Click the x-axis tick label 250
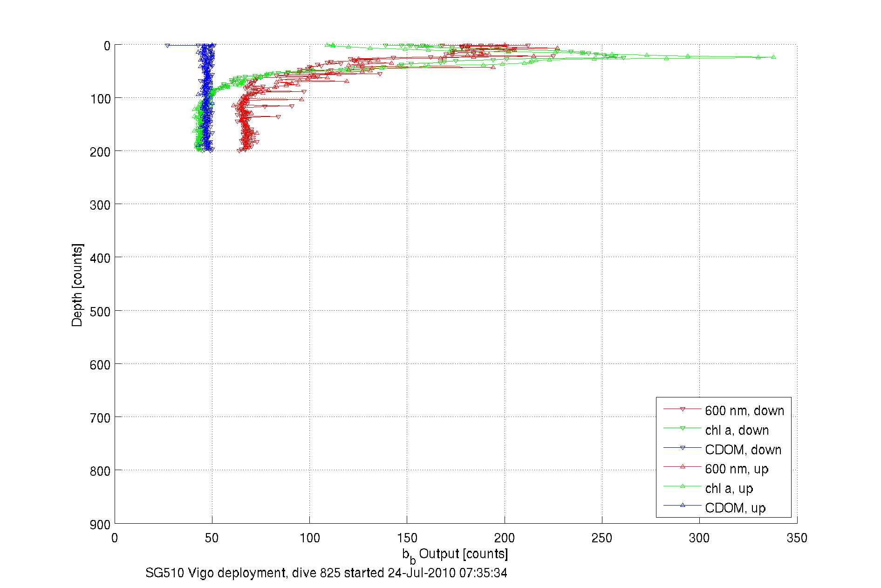The width and height of the screenshot is (881, 588). tap(602, 538)
